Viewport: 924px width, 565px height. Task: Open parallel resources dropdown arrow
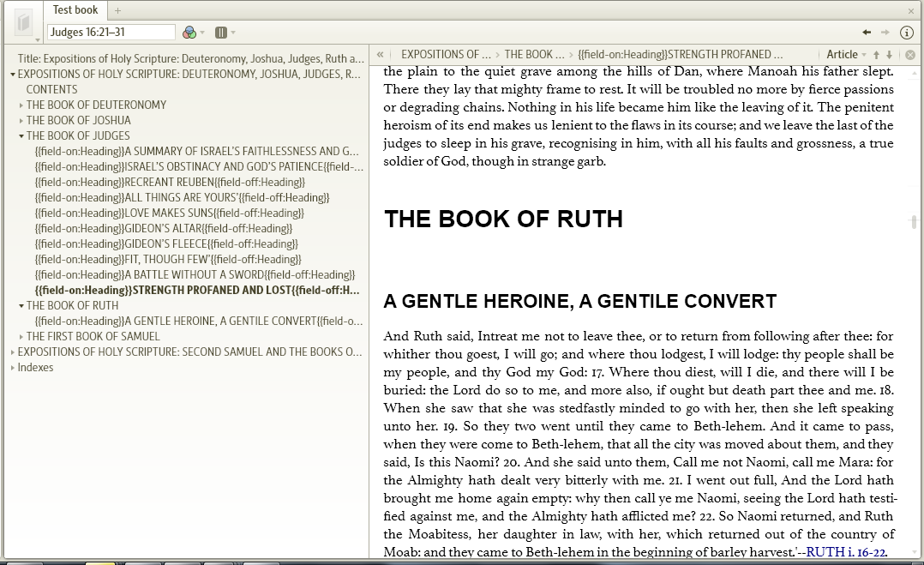[233, 33]
